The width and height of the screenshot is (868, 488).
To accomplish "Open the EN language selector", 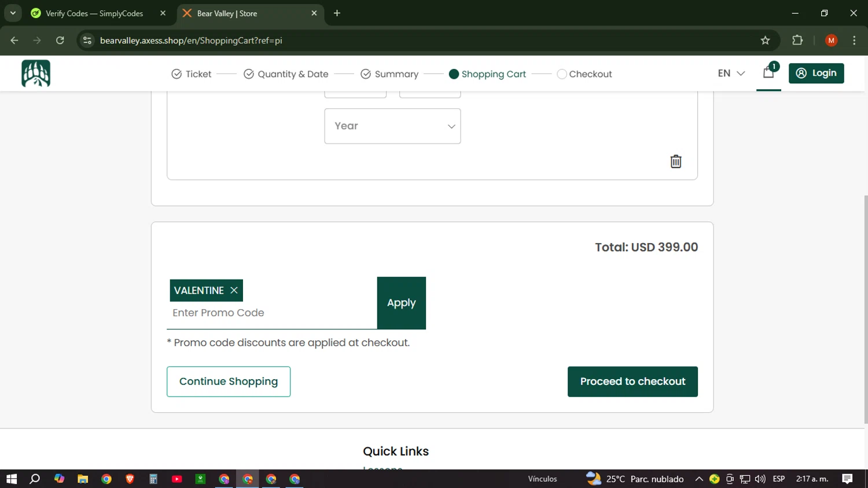I will [731, 74].
